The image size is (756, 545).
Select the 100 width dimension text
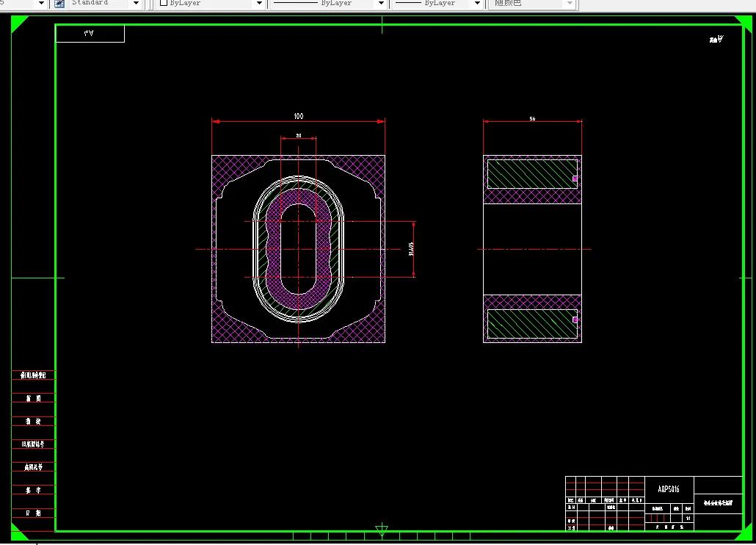tap(299, 116)
